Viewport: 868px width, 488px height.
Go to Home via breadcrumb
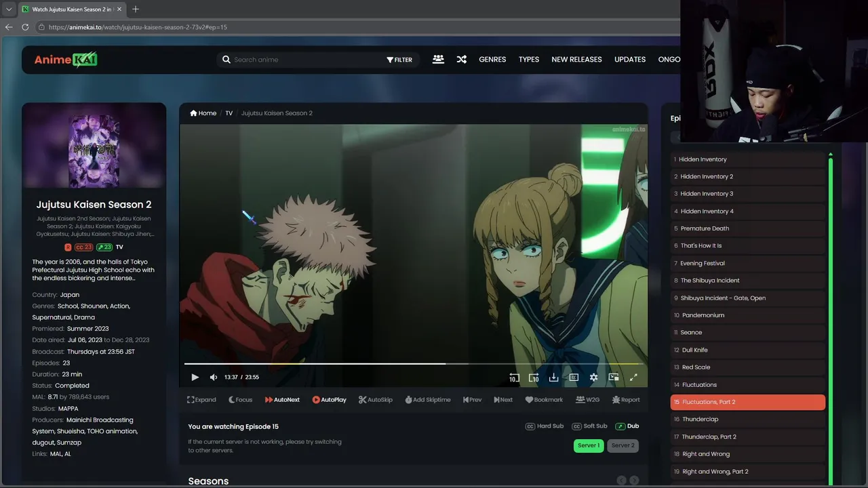pyautogui.click(x=203, y=113)
